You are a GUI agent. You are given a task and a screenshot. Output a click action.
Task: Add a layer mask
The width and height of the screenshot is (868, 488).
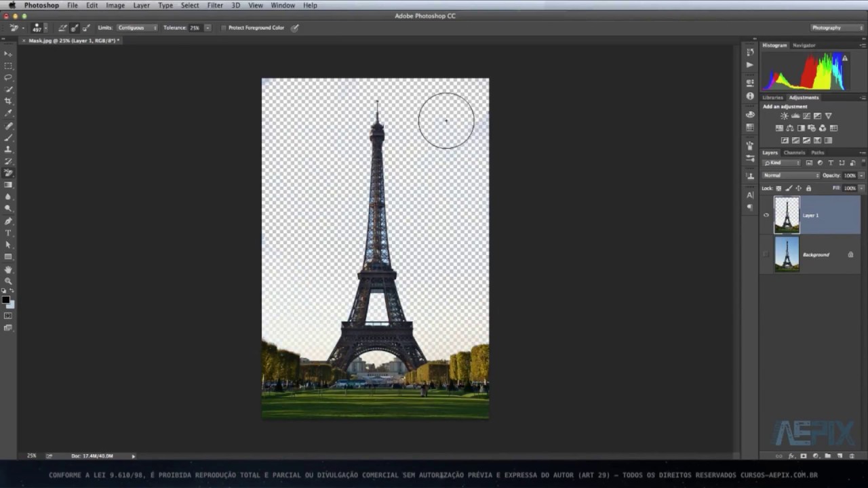pos(804,456)
